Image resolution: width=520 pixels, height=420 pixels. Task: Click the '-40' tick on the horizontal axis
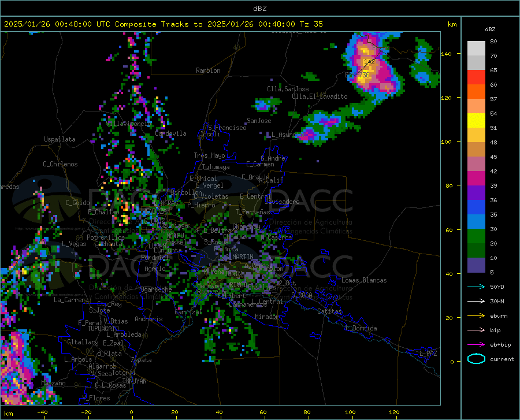(x=42, y=412)
